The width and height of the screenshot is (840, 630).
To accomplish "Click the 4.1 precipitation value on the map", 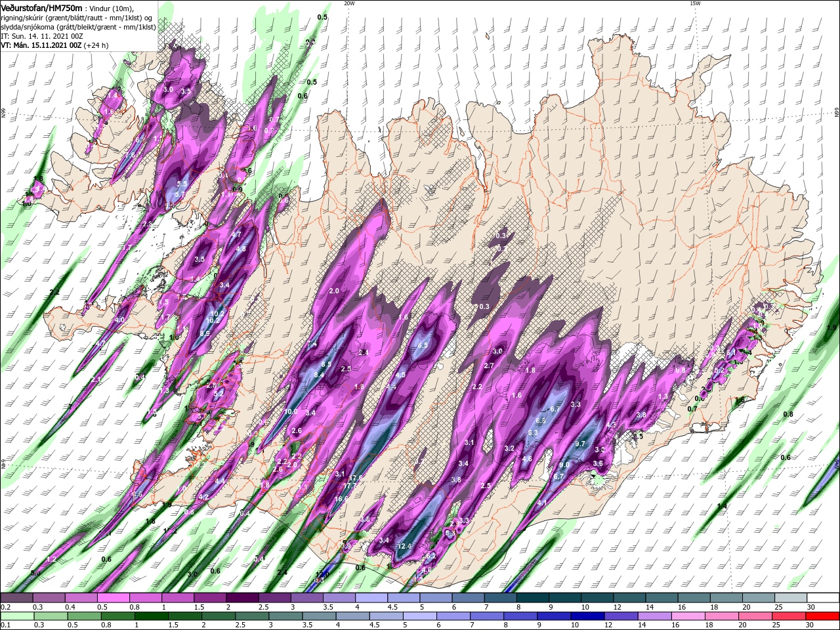I will [x=542, y=503].
